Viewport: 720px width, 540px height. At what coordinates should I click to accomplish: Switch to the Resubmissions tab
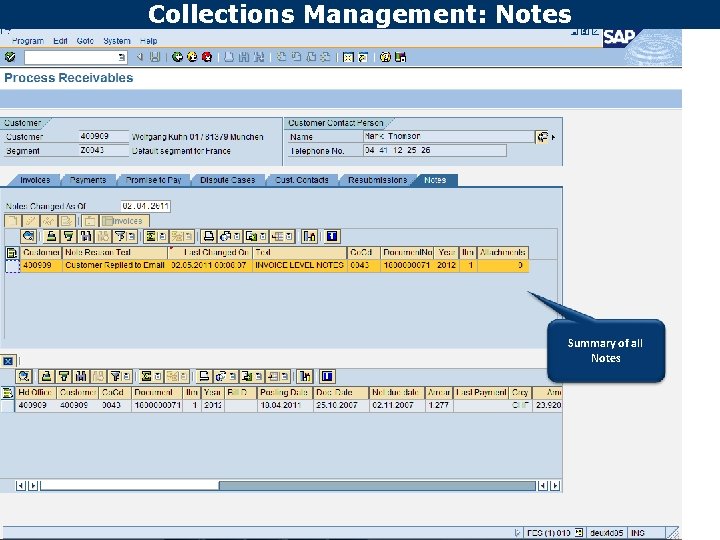pos(377,180)
